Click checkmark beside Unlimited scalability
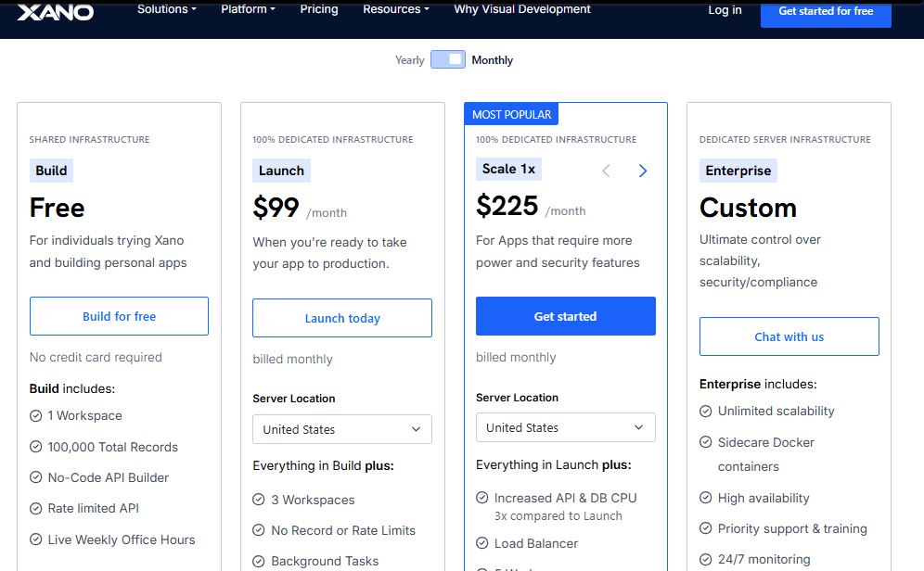 pos(705,411)
